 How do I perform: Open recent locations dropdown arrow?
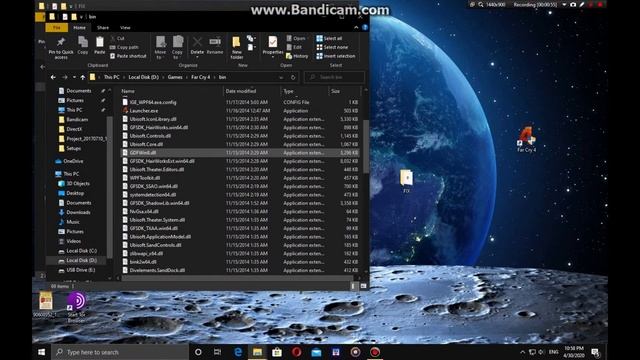tap(74, 77)
